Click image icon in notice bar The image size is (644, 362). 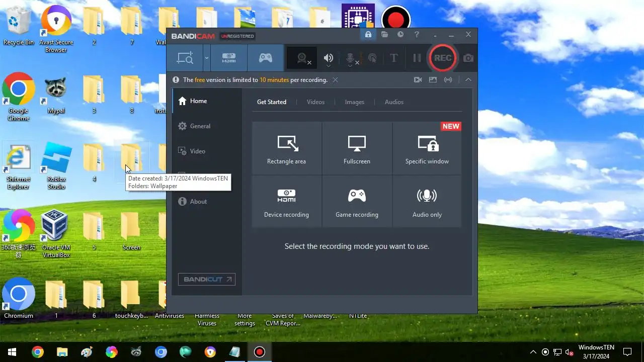[433, 80]
